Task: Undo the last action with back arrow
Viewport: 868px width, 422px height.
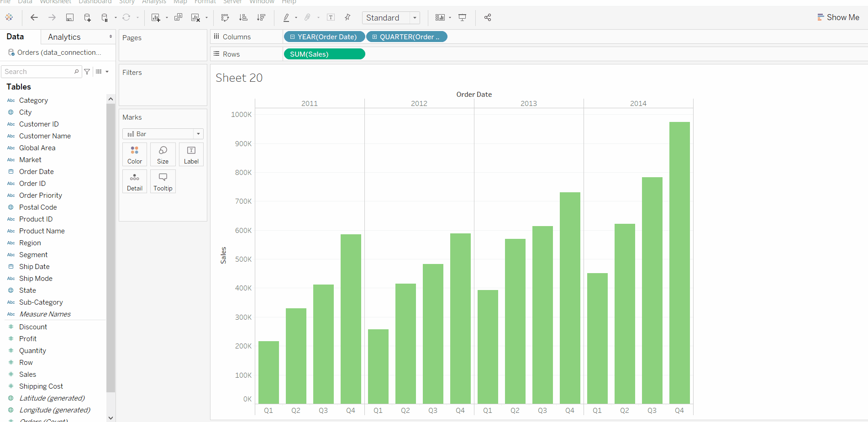Action: click(x=34, y=17)
